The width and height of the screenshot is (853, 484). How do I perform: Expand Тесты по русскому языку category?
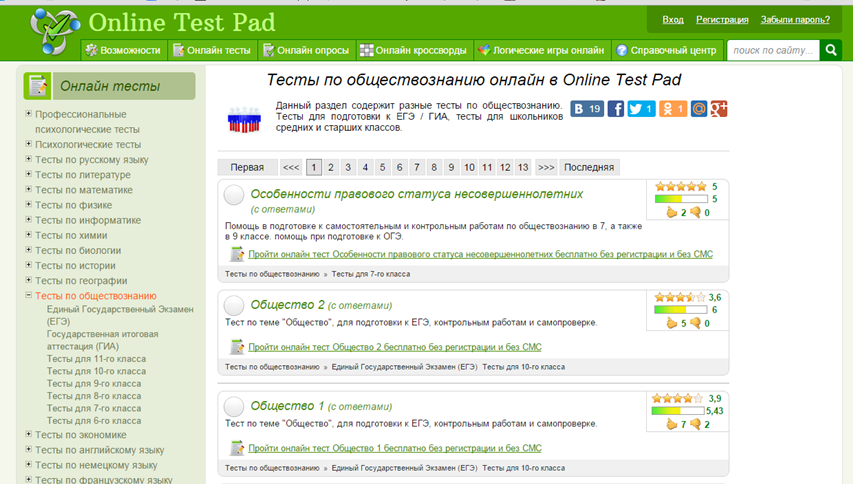(28, 159)
